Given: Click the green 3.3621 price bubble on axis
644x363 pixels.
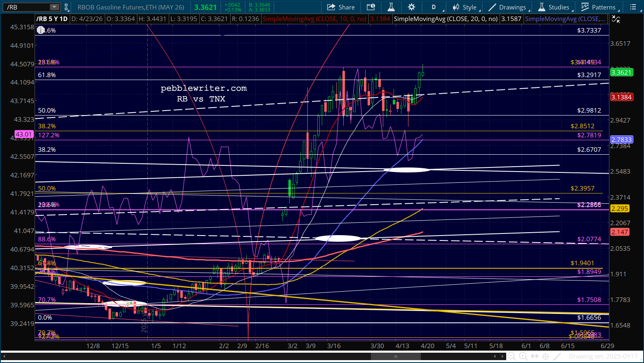Looking at the screenshot, I should [621, 72].
